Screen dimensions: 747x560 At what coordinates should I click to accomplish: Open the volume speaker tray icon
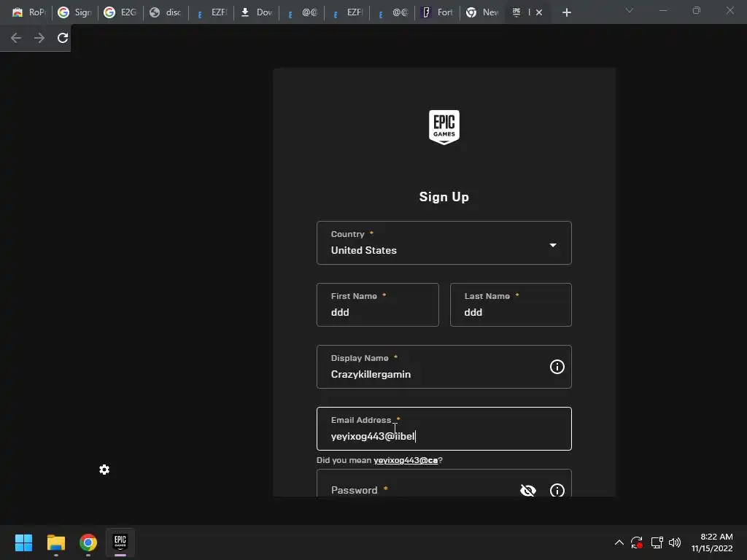click(x=675, y=542)
